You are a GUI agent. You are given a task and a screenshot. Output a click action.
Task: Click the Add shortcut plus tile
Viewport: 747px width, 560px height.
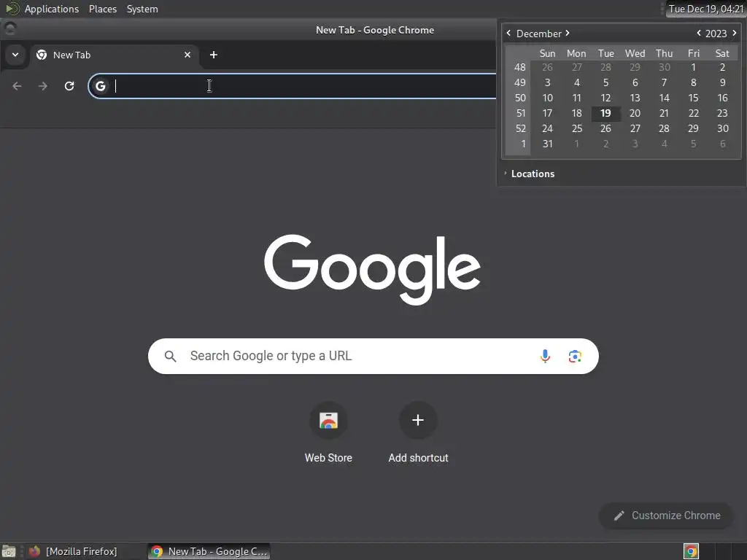click(x=418, y=432)
